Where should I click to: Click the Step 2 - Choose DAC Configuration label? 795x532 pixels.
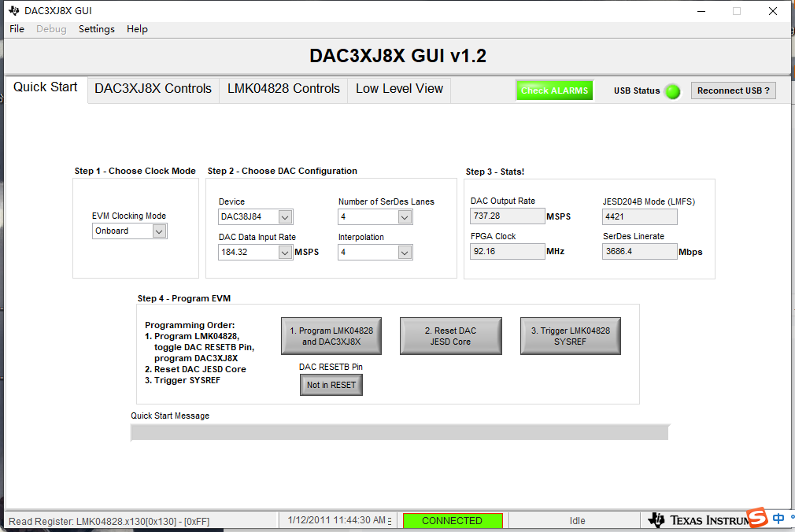pyautogui.click(x=282, y=171)
